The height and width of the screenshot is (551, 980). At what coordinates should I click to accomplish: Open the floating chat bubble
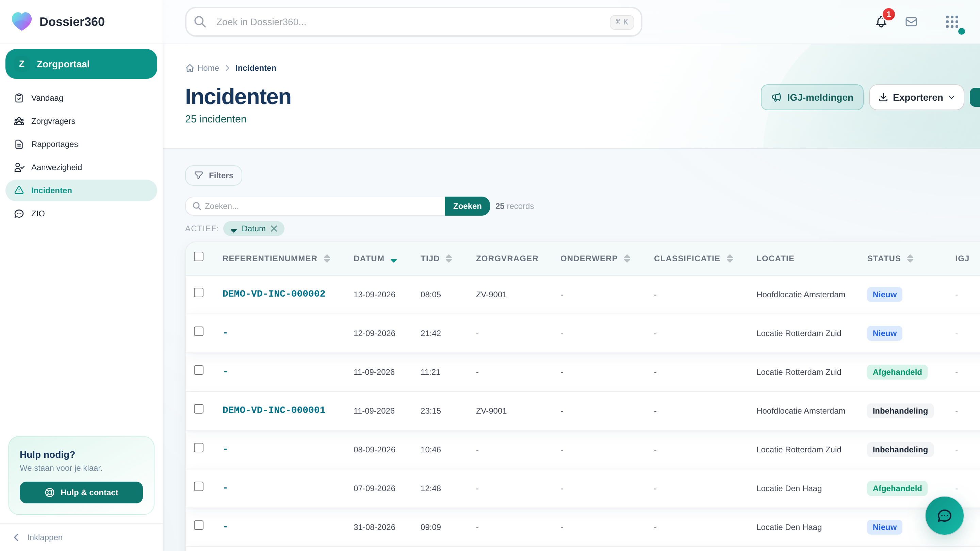944,516
